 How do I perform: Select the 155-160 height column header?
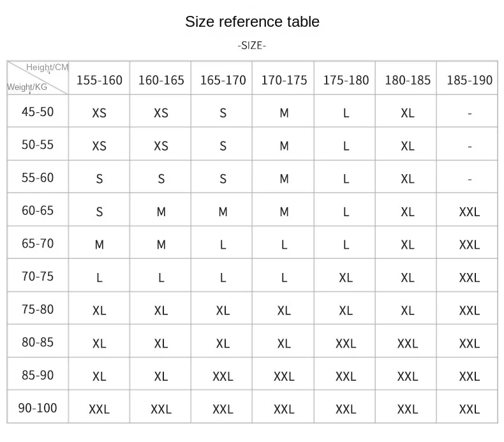[x=99, y=80]
